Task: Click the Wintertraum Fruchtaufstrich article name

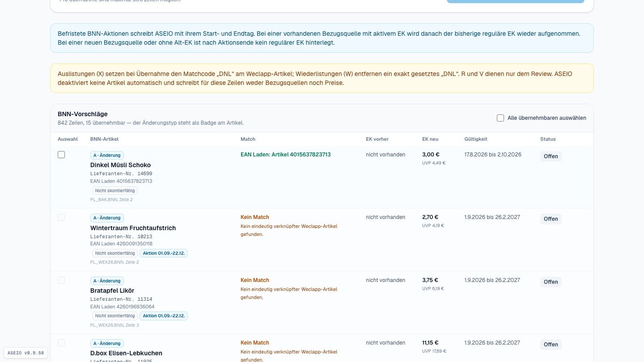Action: 133,228
